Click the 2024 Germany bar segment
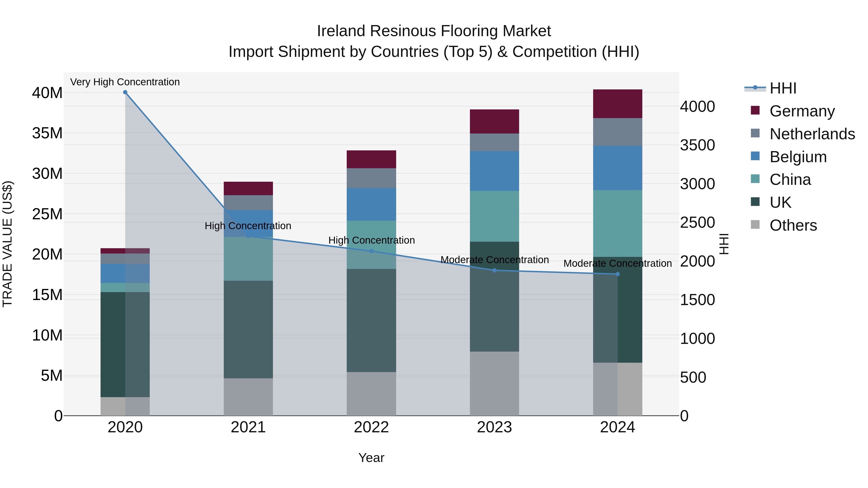868x488 pixels. coord(618,104)
